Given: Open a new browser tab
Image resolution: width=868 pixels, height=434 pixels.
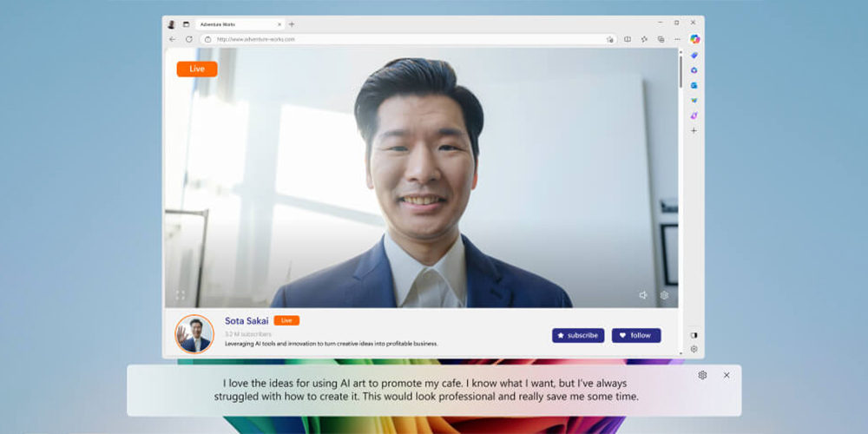Looking at the screenshot, I should pos(292,24).
